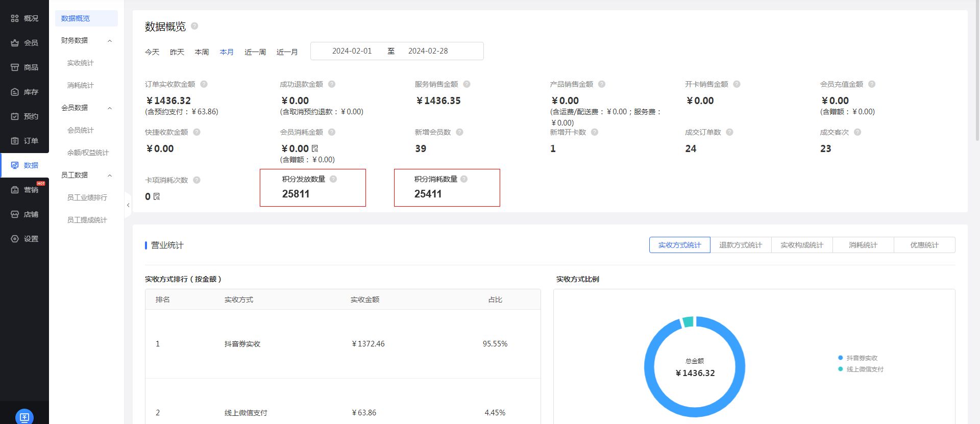
Task: Collapse the 员工数据 menu group
Action: tap(110, 176)
